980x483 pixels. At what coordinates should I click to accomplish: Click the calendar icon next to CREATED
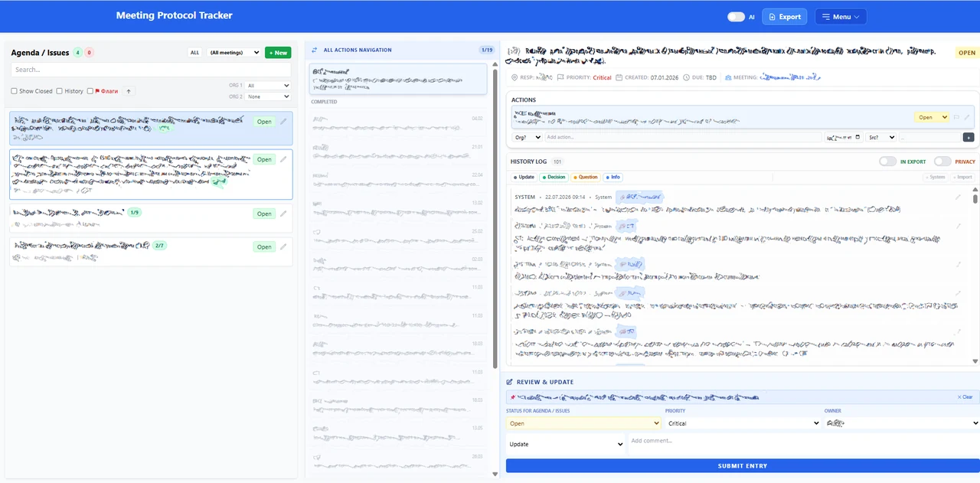tap(619, 77)
